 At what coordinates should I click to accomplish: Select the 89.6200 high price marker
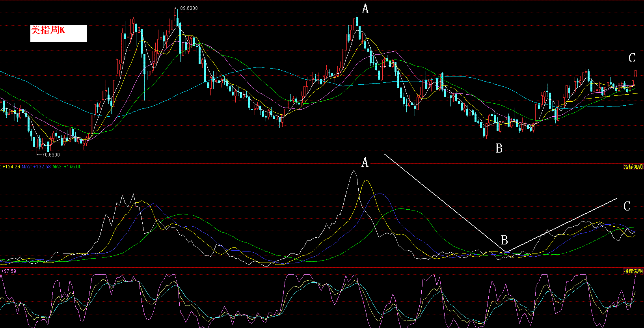188,8
